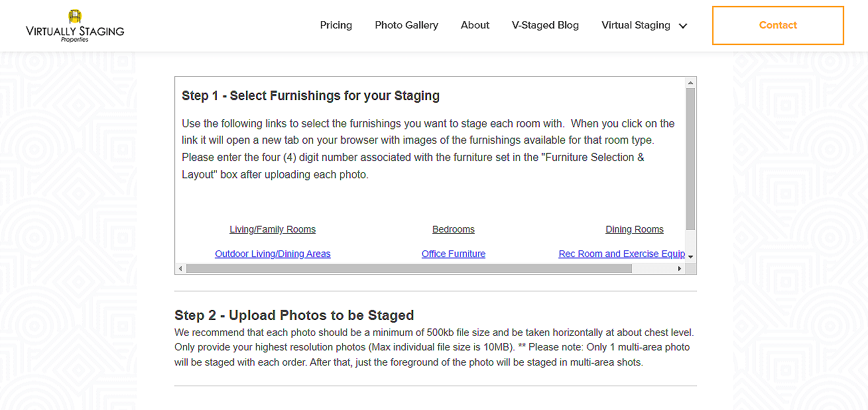Viewport: 868px width, 410px height.
Task: Open the Bedrooms furnishings link
Action: click(x=454, y=229)
